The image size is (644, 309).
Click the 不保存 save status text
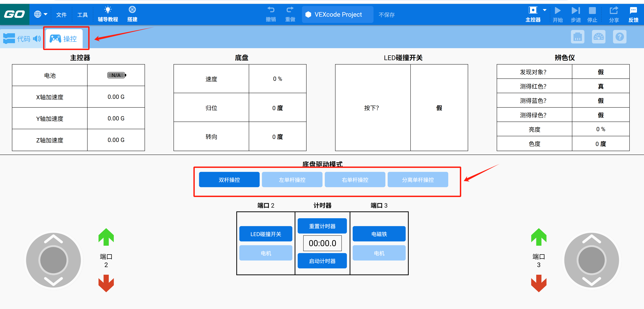click(x=386, y=15)
